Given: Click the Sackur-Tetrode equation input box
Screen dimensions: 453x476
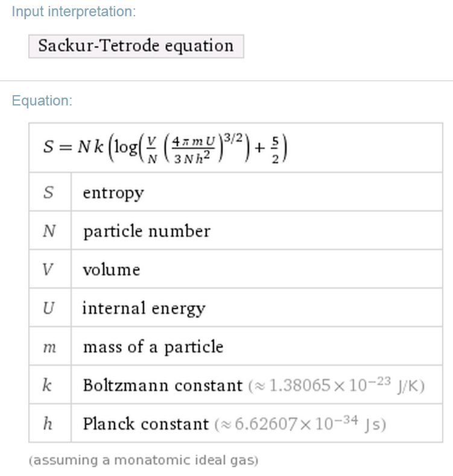Looking at the screenshot, I should pos(136,46).
